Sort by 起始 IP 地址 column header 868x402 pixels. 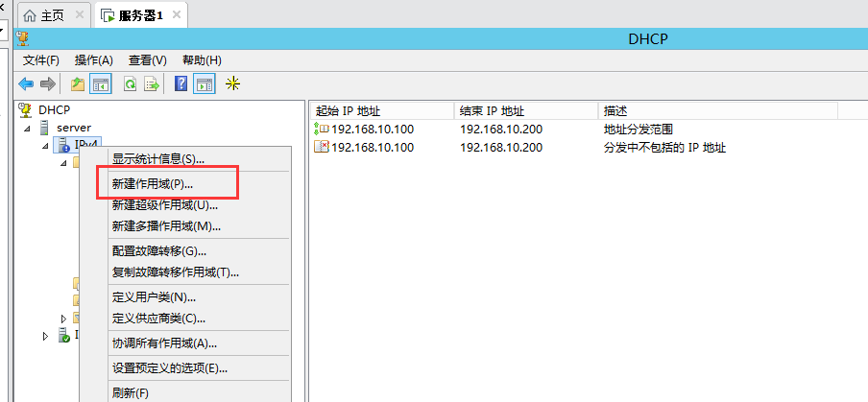(x=382, y=110)
